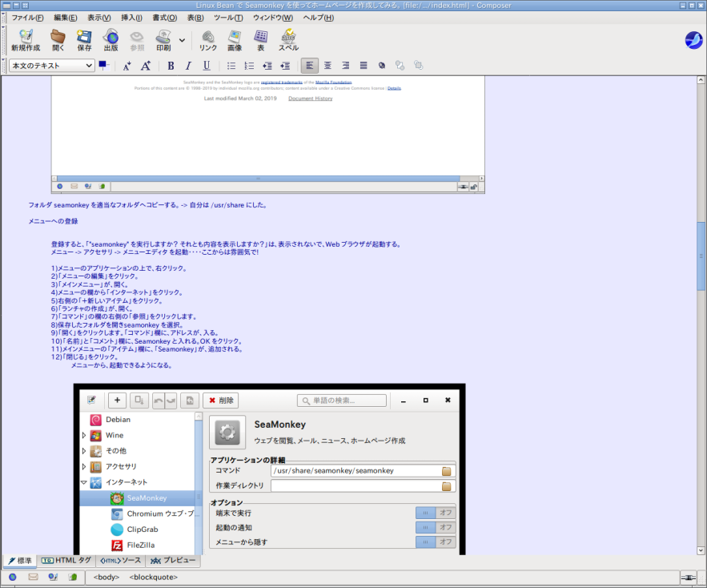Viewport: 707px width, 588px height.
Task: Click the online/offline status icon
Action: pyautogui.click(x=688, y=578)
